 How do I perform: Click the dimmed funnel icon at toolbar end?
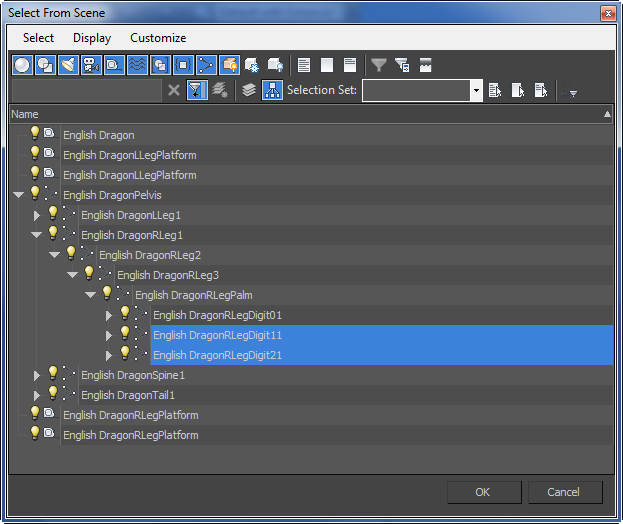coord(570,91)
